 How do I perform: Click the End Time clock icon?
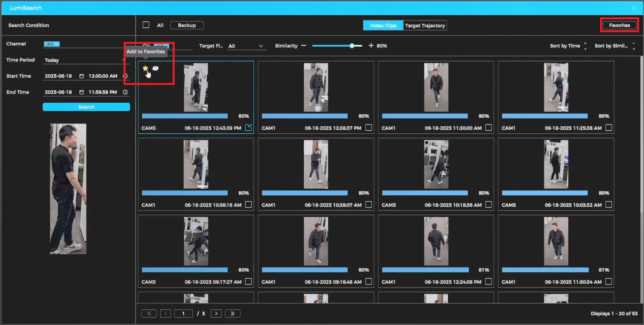[x=125, y=92]
